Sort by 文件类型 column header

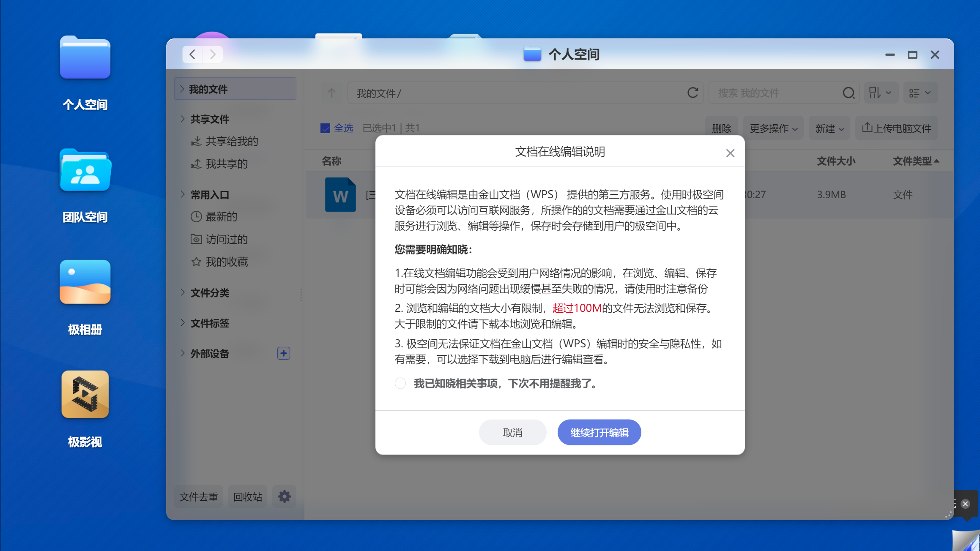coord(916,161)
